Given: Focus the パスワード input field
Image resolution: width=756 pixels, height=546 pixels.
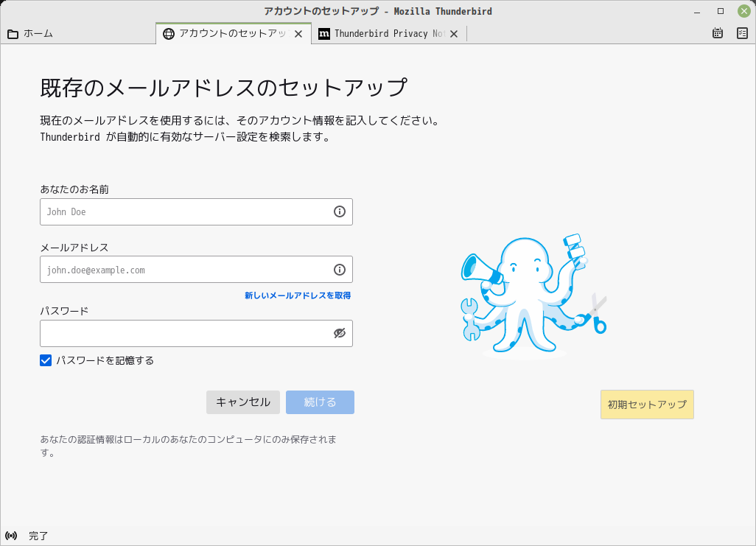Looking at the screenshot, I should click(x=196, y=333).
